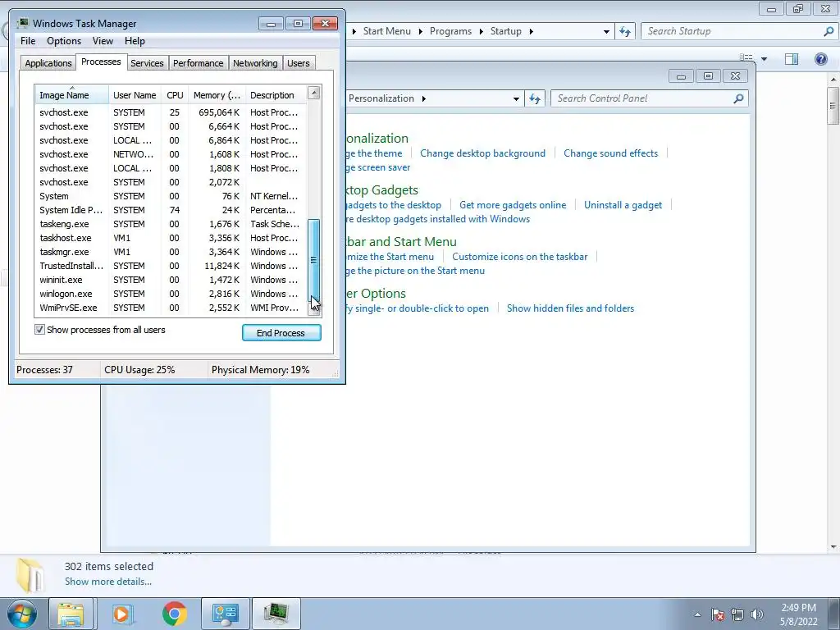This screenshot has width=840, height=630.
Task: Open the Windows Start orb
Action: (x=22, y=614)
